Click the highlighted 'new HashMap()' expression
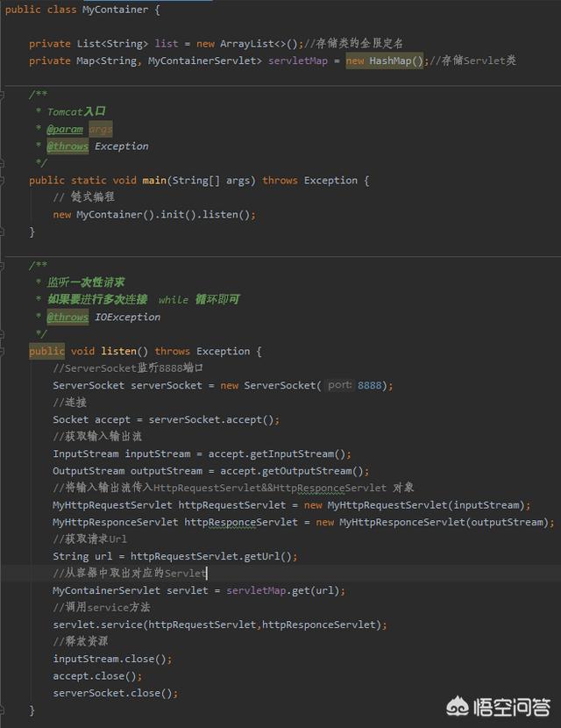 [384, 61]
